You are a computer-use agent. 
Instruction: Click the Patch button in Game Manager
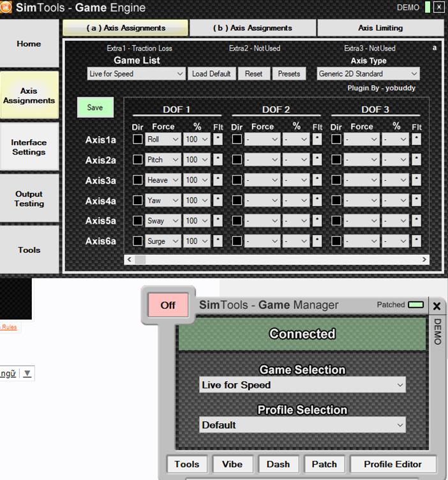(x=324, y=464)
